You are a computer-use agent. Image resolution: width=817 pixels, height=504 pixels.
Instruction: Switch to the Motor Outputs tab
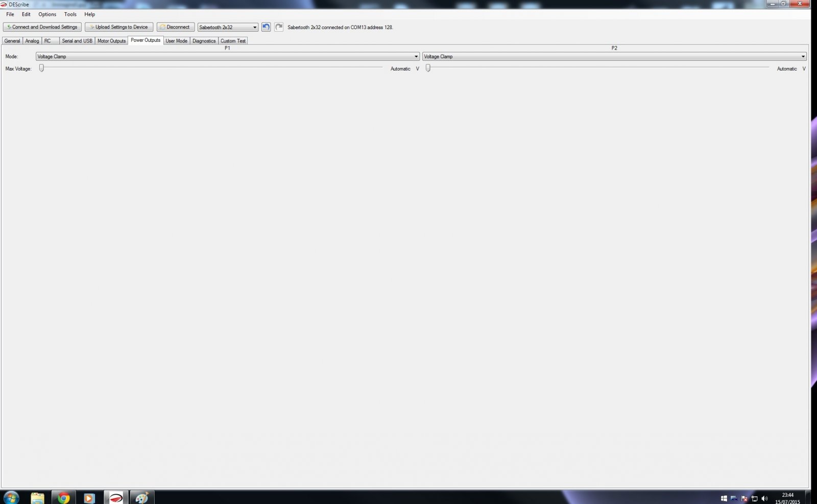[111, 41]
